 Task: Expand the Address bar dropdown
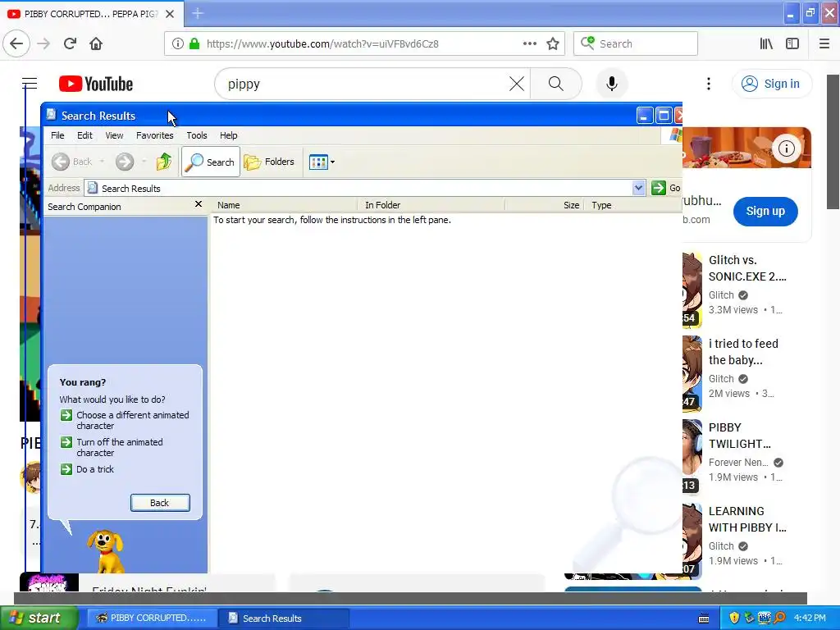pyautogui.click(x=638, y=188)
